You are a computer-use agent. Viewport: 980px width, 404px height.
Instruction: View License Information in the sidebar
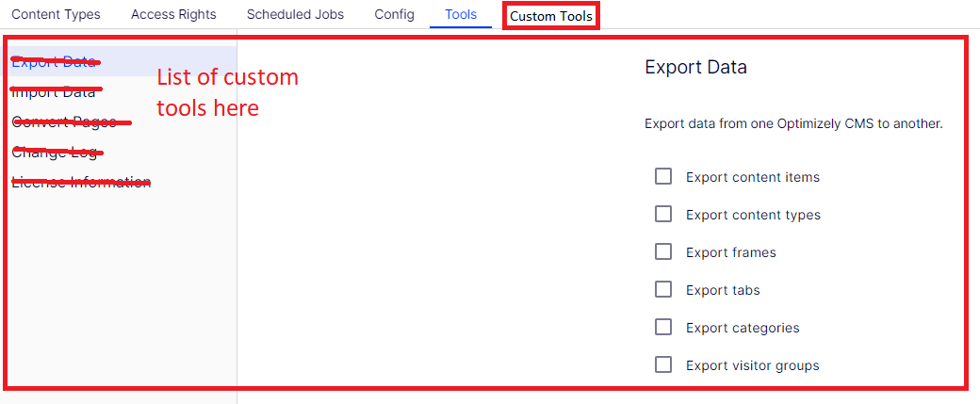pyautogui.click(x=81, y=183)
